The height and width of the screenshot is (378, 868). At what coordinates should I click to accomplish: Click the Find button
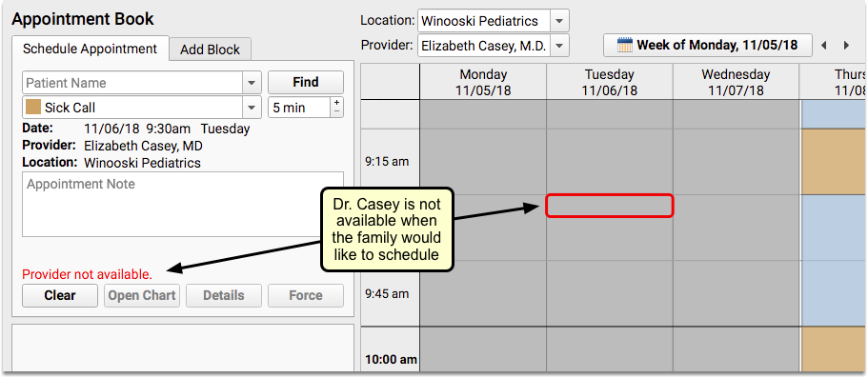click(306, 83)
